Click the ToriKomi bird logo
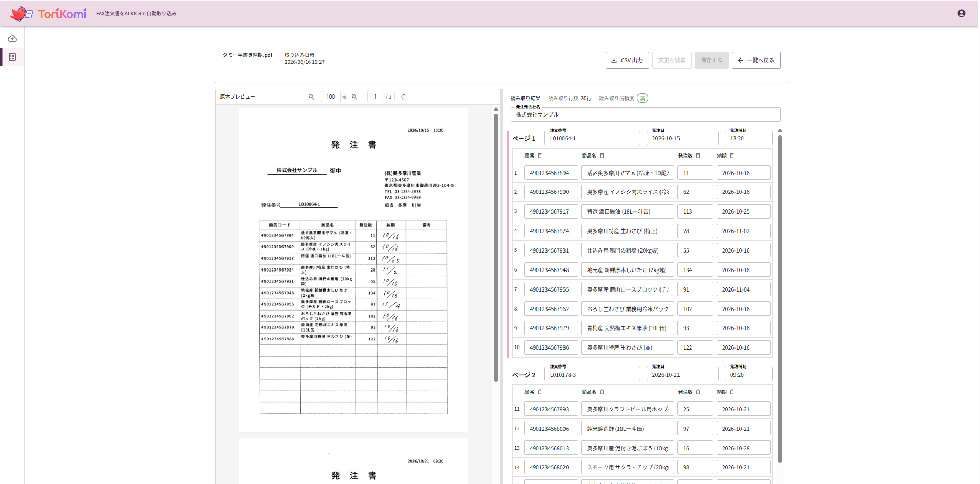The width and height of the screenshot is (980, 484). [21, 13]
